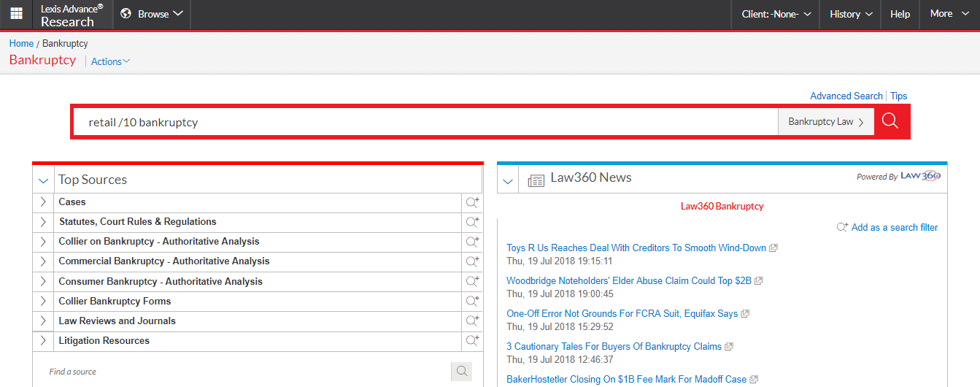The height and width of the screenshot is (387, 980).
Task: Expand Collier Bankruptcy Forms row
Action: pyautogui.click(x=43, y=301)
